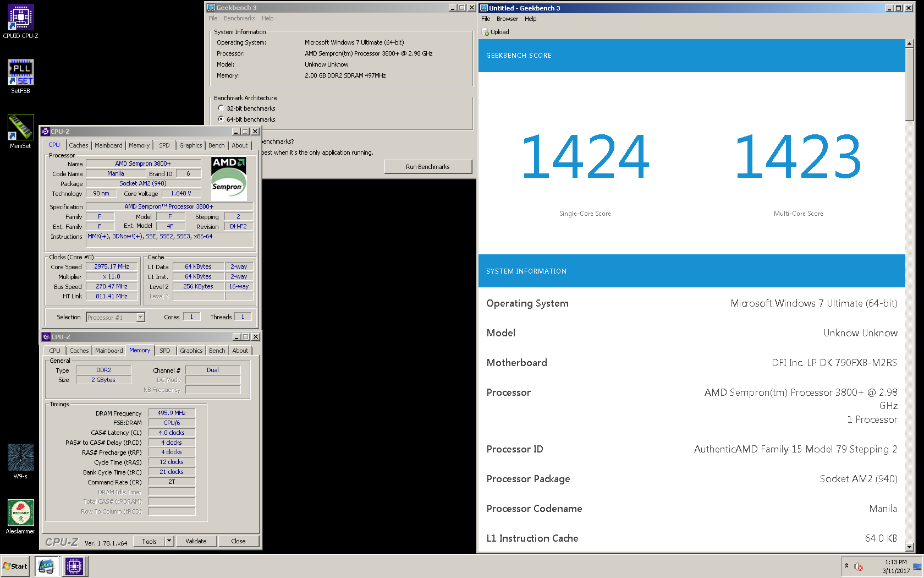Open the Processor #1 selection dropdown
Viewport: 924px width, 578px height.
click(140, 317)
